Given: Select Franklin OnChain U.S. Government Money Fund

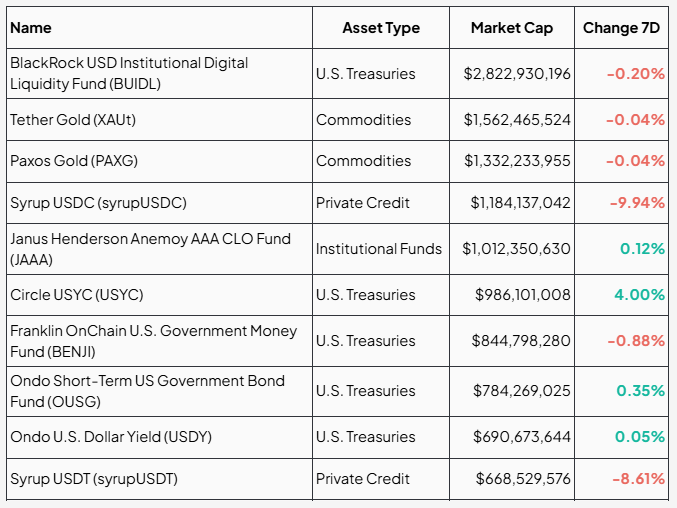Looking at the screenshot, I should pyautogui.click(x=153, y=341).
